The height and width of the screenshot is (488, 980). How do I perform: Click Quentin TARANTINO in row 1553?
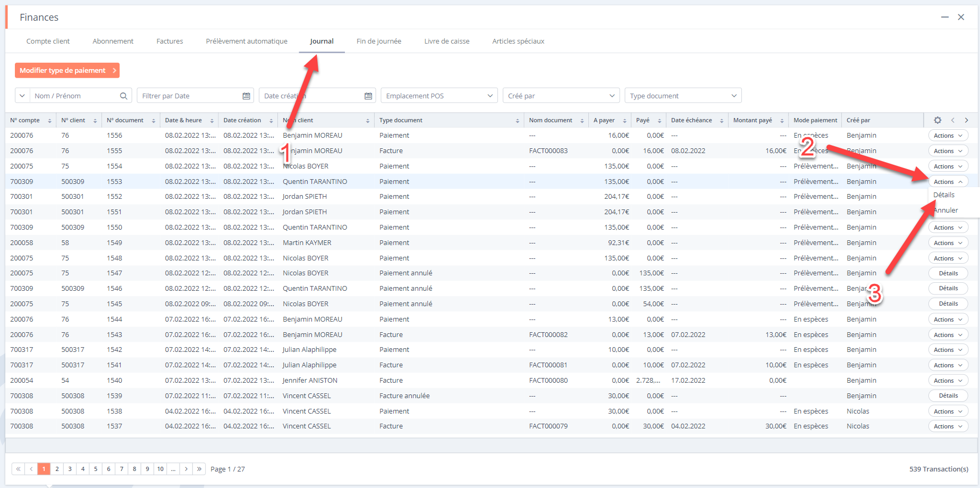click(x=315, y=182)
